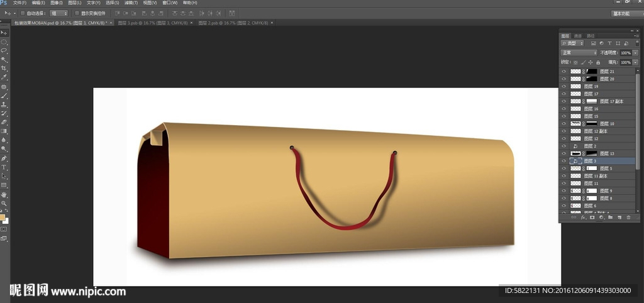Select the Move tool in the toolbox
Viewport: 644px width, 303px height.
pyautogui.click(x=4, y=32)
